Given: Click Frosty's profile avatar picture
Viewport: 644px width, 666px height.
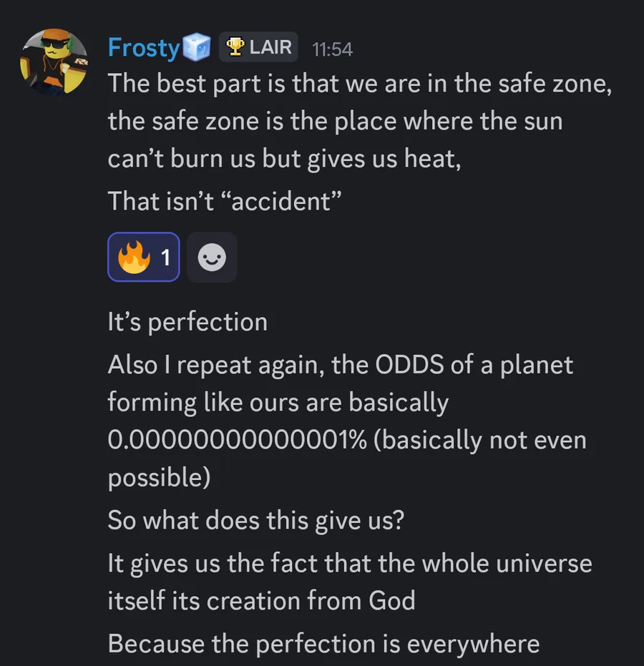Looking at the screenshot, I should [54, 62].
